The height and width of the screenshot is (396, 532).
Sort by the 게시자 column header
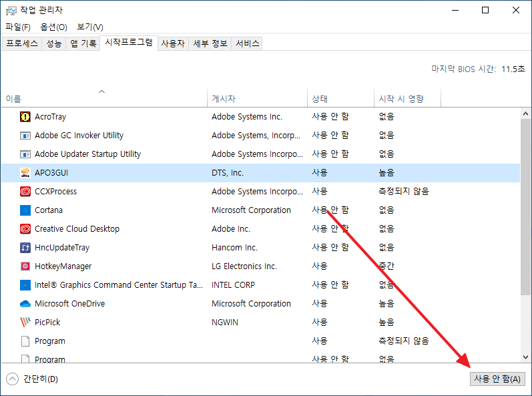click(x=257, y=98)
